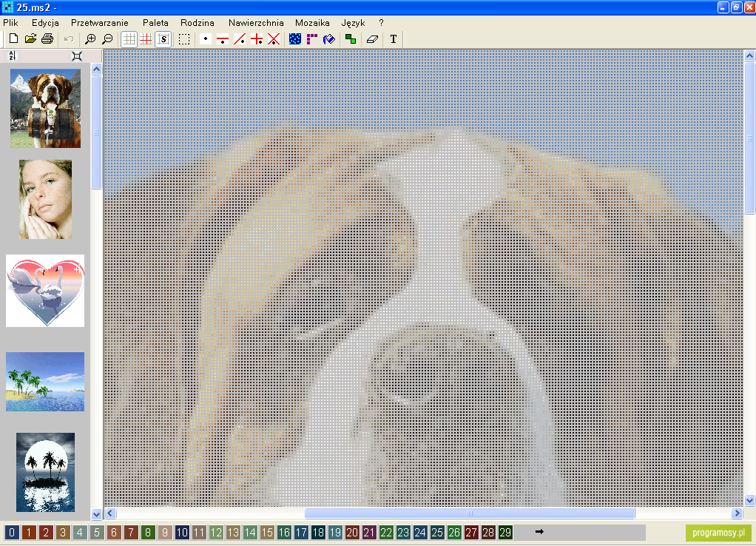Pick color swatch 21
The height and width of the screenshot is (546, 756).
(x=369, y=533)
